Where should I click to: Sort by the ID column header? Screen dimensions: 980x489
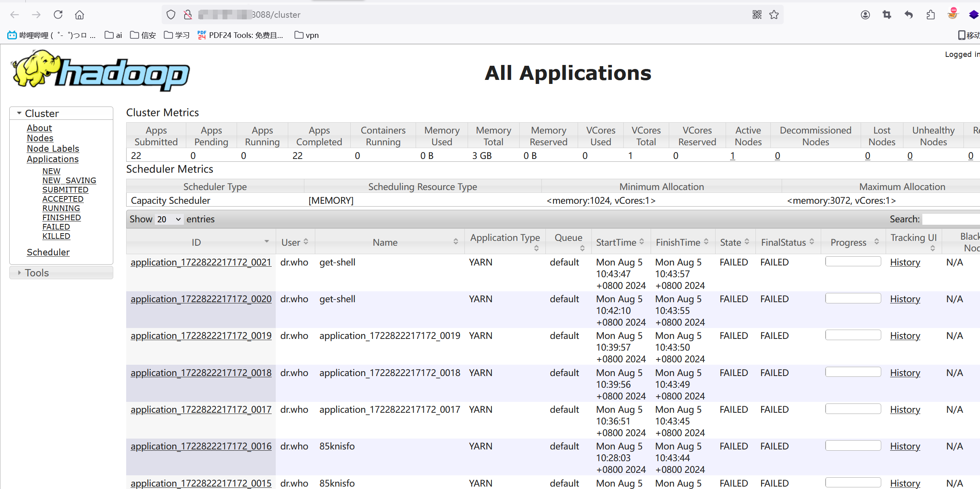(x=201, y=242)
